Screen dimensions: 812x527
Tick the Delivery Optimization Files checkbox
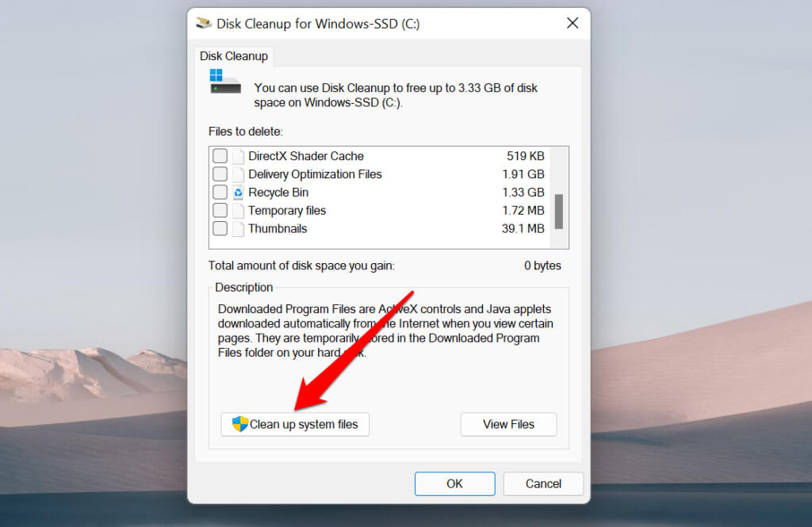(220, 174)
